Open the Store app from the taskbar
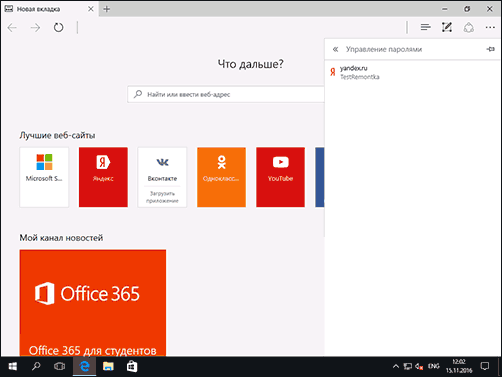Screen dimensions: 502x377 [132, 367]
